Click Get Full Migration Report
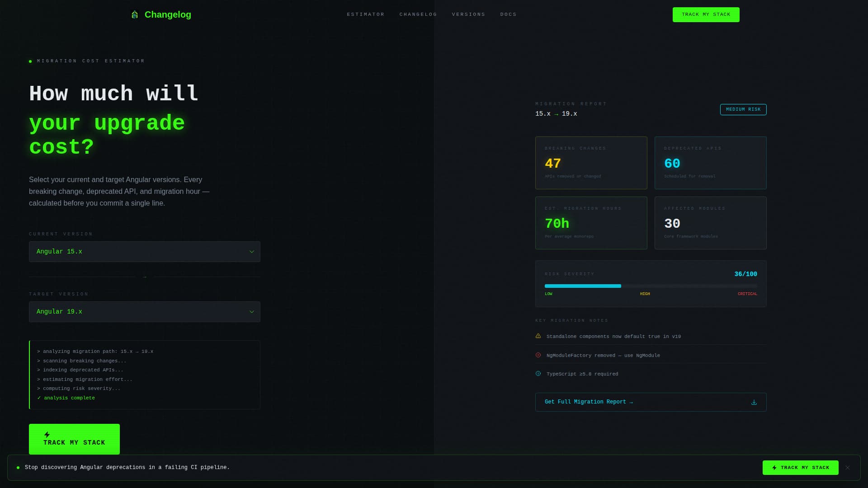 pyautogui.click(x=651, y=402)
